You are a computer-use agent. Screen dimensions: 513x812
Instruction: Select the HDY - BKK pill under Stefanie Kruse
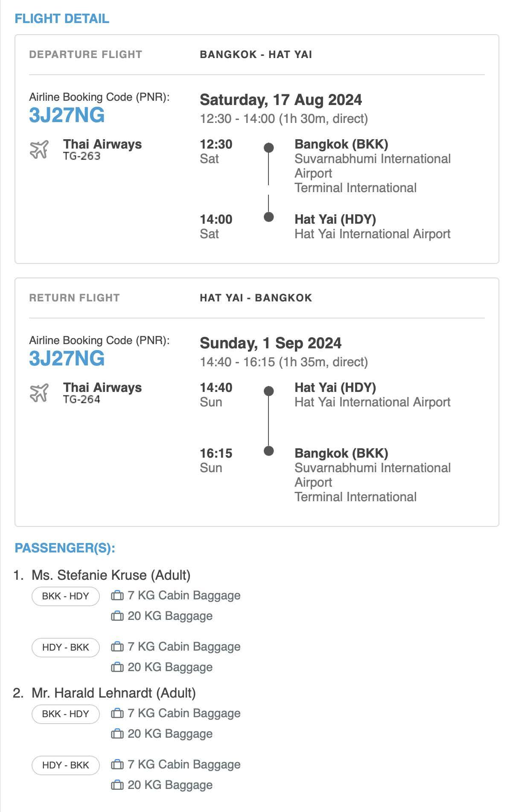65,647
